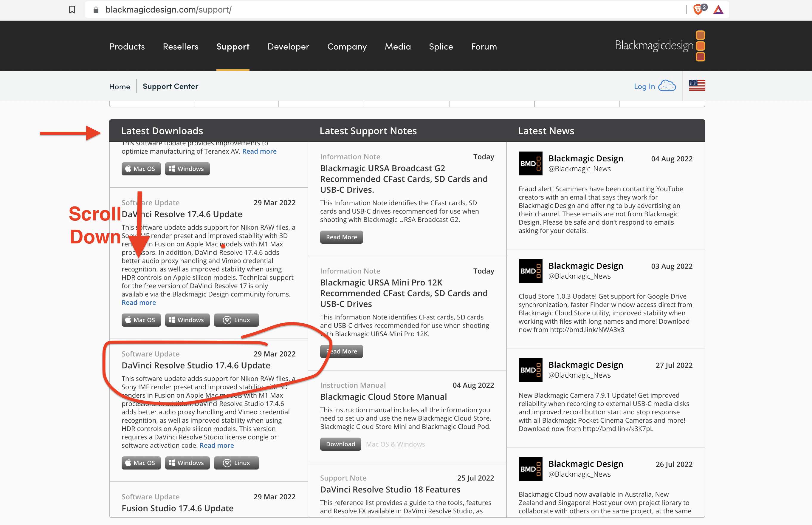Click the Blackmagicdesign logo
This screenshot has height=525, width=812.
point(660,46)
